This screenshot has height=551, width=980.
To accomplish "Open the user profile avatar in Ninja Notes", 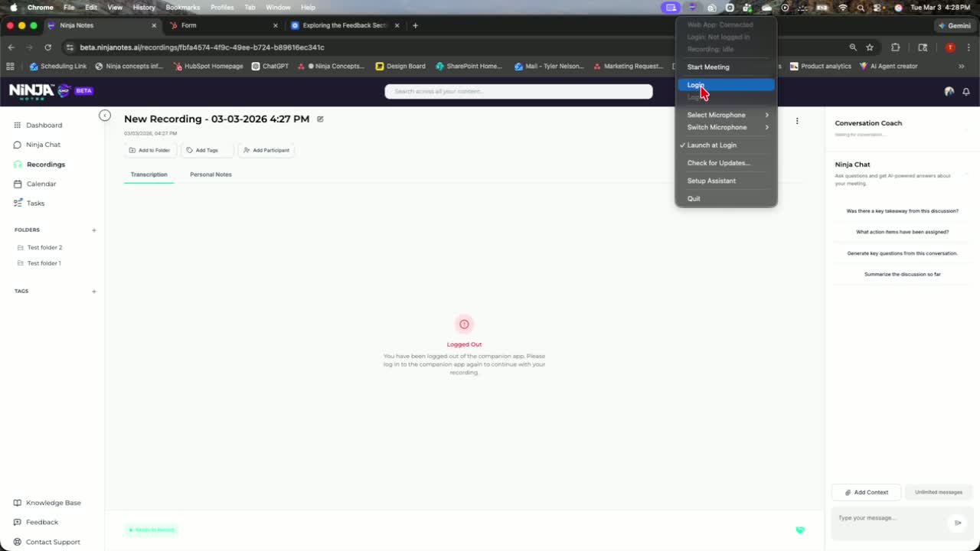I will pos(949,91).
